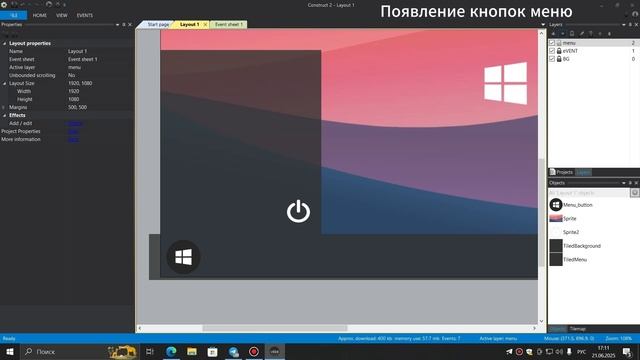This screenshot has height=360, width=640.
Task: Click the Objects panel filter input field
Action: click(589, 193)
